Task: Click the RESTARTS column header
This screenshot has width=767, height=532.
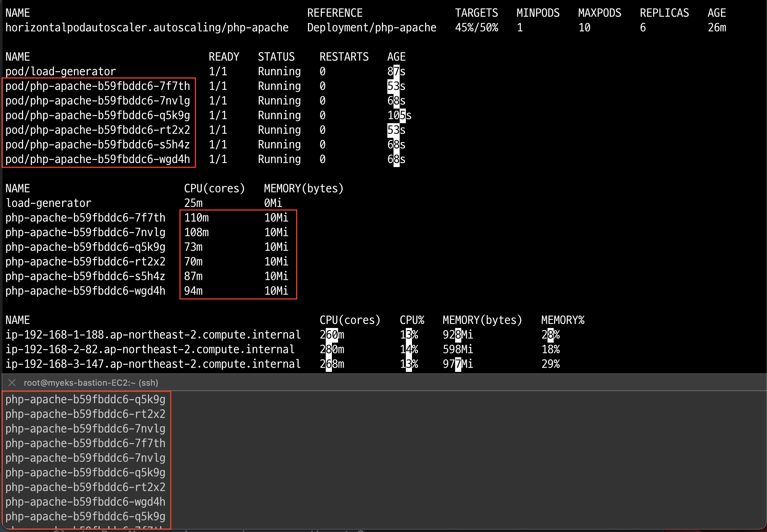Action: pos(344,57)
